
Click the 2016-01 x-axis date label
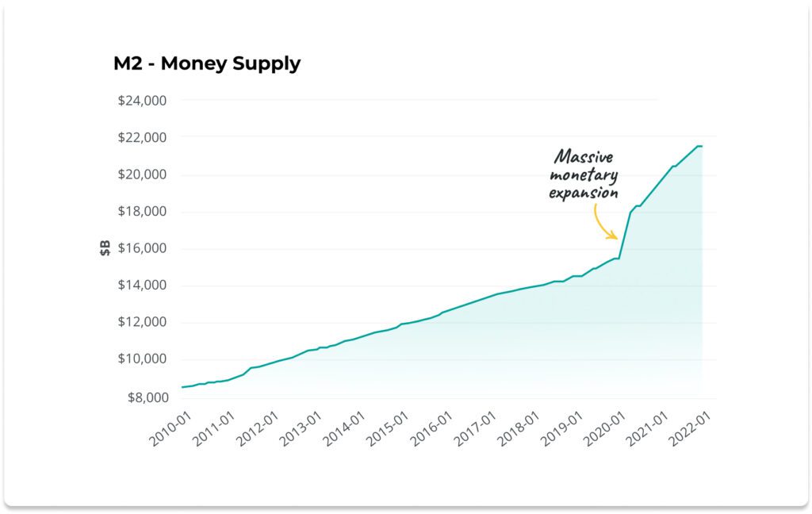[435, 431]
